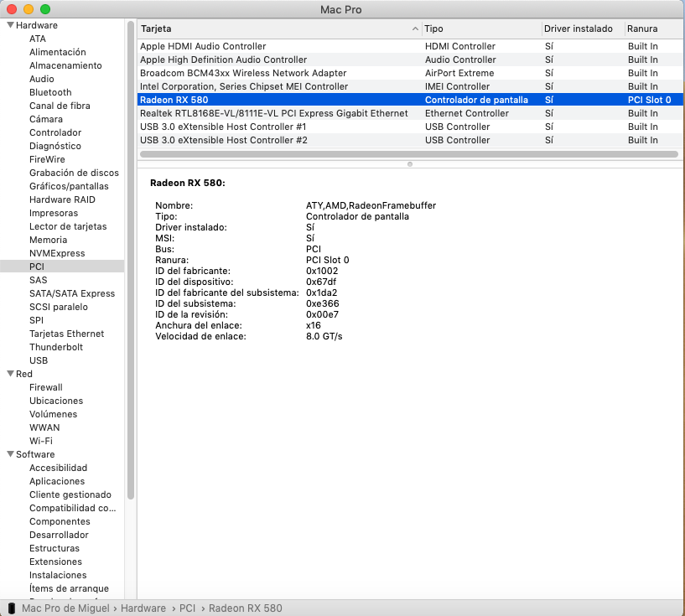Screen dimensions: 685x616
Task: Open Bluetooth section in sidebar
Action: pos(50,92)
